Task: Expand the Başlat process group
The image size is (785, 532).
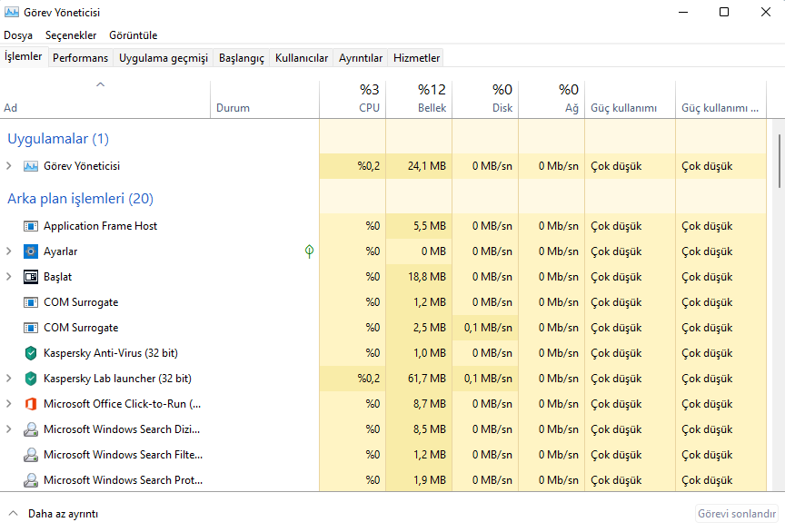Action: pos(9,277)
